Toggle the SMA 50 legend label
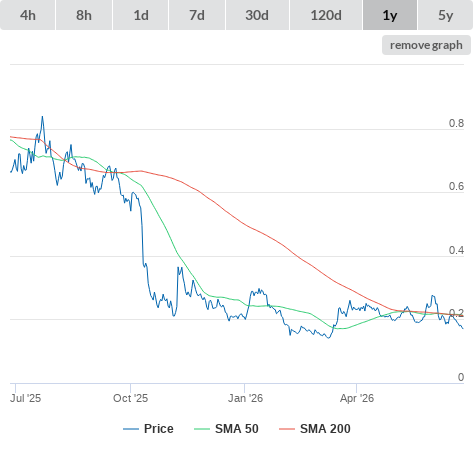Viewport: 474px width, 455px height. pos(237,429)
